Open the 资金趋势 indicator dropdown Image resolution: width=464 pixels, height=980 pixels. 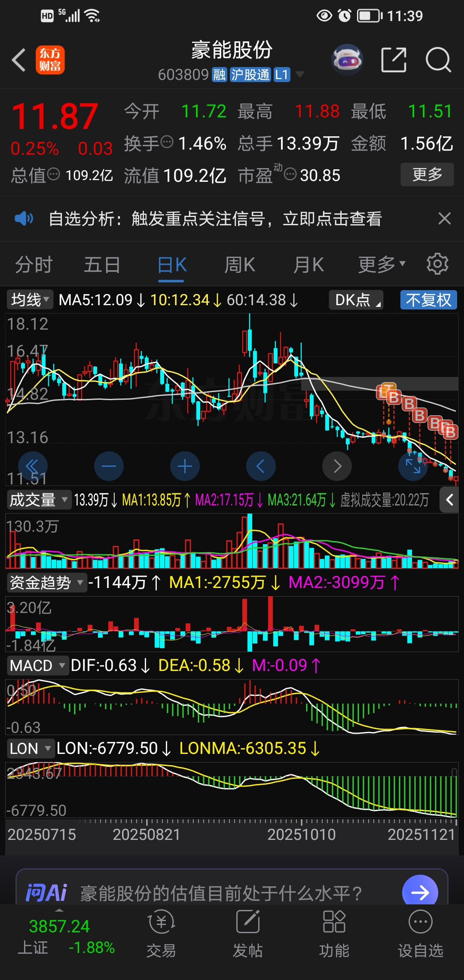coord(46,582)
